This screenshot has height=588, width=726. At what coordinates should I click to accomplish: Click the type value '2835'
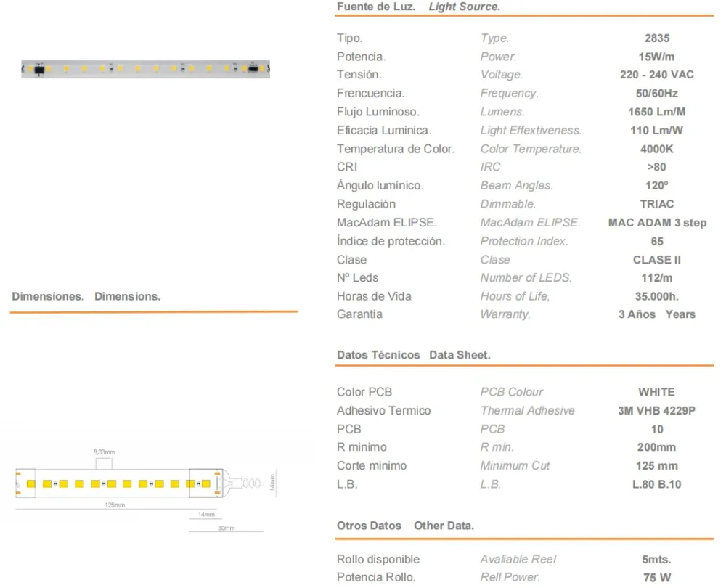pos(657,38)
